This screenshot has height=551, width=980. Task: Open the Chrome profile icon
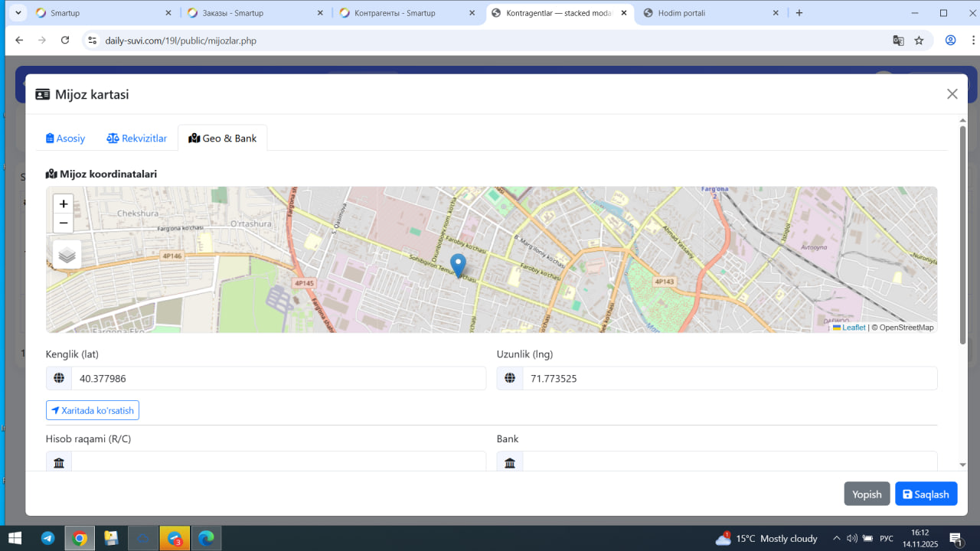point(950,41)
